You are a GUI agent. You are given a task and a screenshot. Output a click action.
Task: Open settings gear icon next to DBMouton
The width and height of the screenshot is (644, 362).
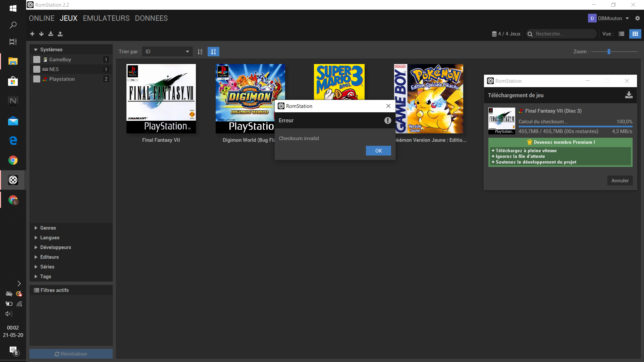(x=637, y=18)
